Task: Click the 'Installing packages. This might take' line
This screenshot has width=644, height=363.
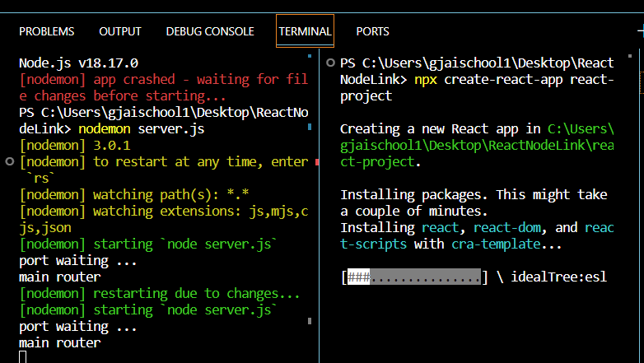Action: click(x=474, y=194)
